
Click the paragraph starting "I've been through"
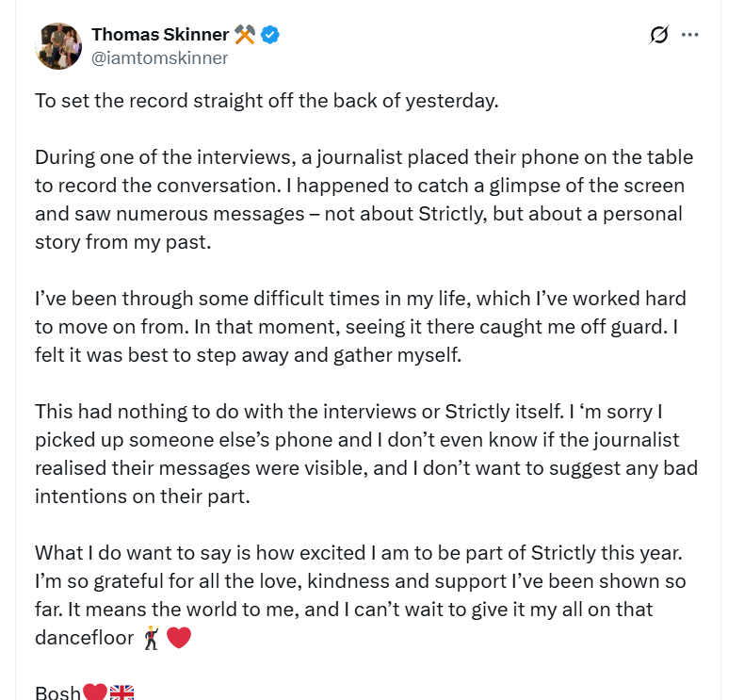pyautogui.click(x=360, y=327)
